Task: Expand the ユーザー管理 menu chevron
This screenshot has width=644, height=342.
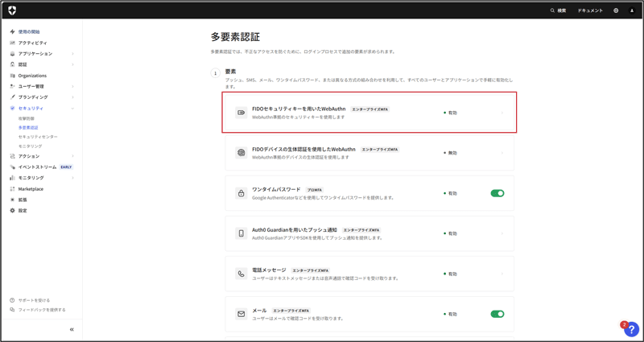Action: pos(72,87)
